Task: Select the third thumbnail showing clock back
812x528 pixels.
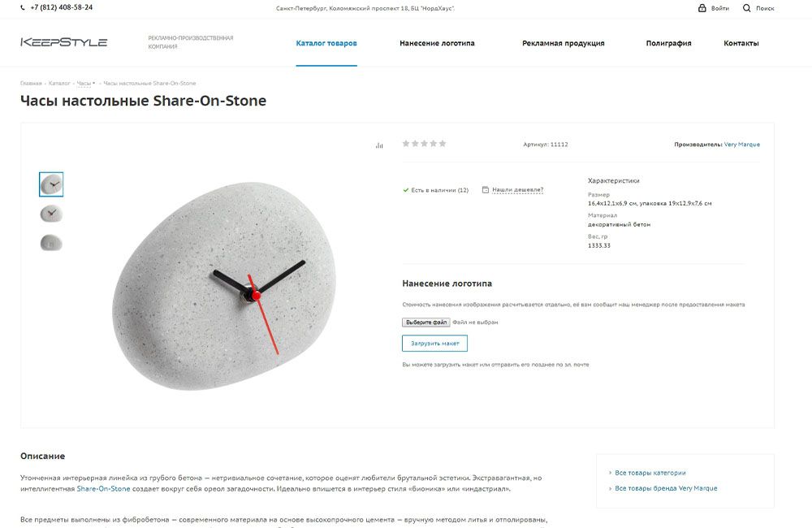Action: pyautogui.click(x=51, y=243)
